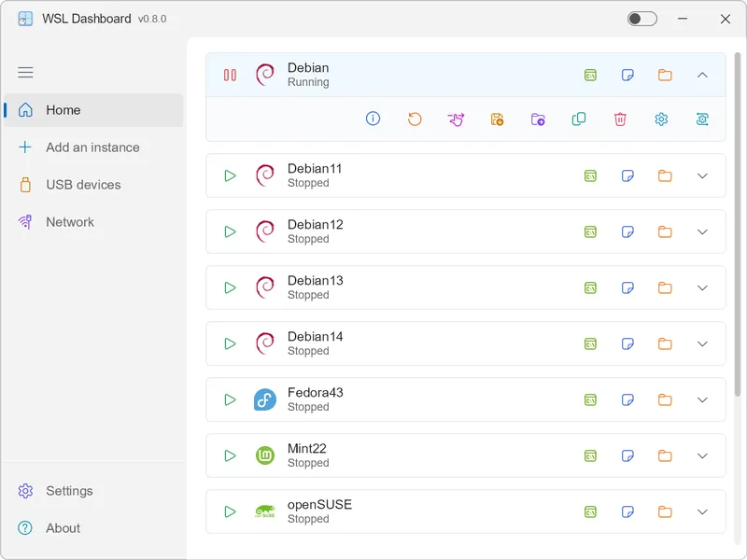Expand the Mint22 instance options
Image resolution: width=747 pixels, height=560 pixels.
coord(702,455)
